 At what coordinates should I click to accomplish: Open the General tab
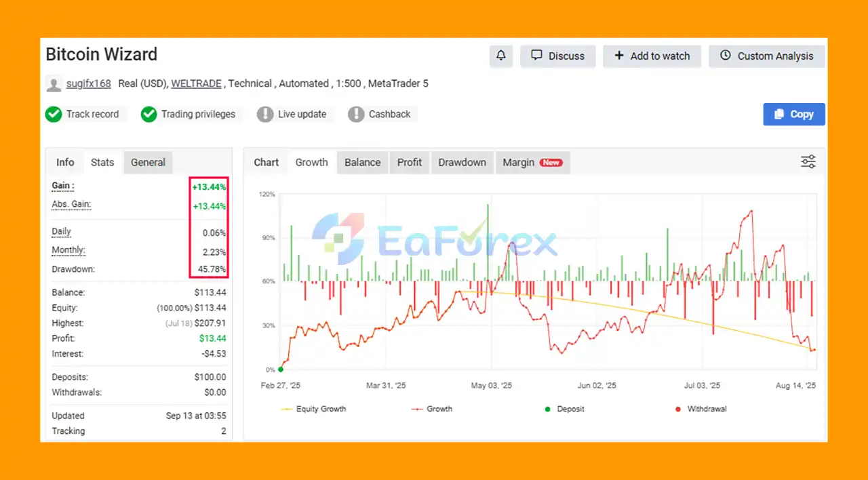(148, 163)
